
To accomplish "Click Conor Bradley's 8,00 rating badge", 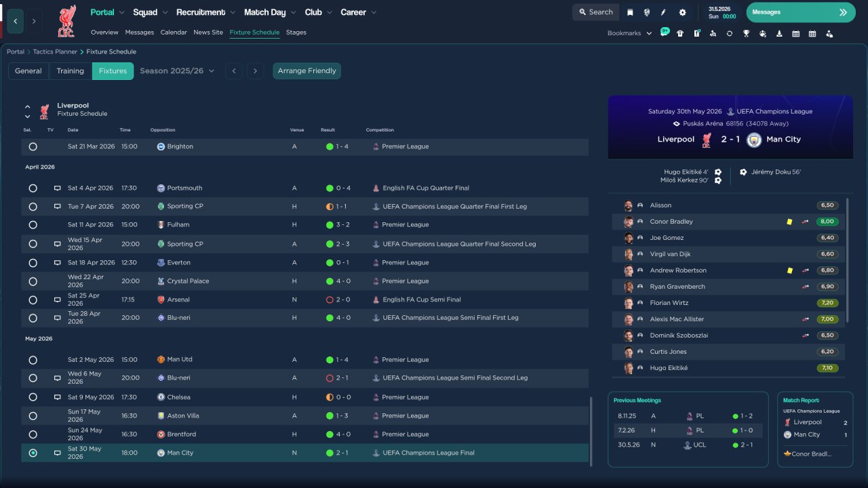I will tap(827, 222).
